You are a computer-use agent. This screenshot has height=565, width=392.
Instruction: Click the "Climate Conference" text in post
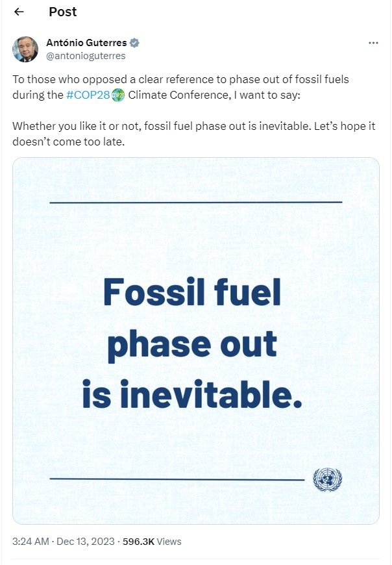(169, 95)
